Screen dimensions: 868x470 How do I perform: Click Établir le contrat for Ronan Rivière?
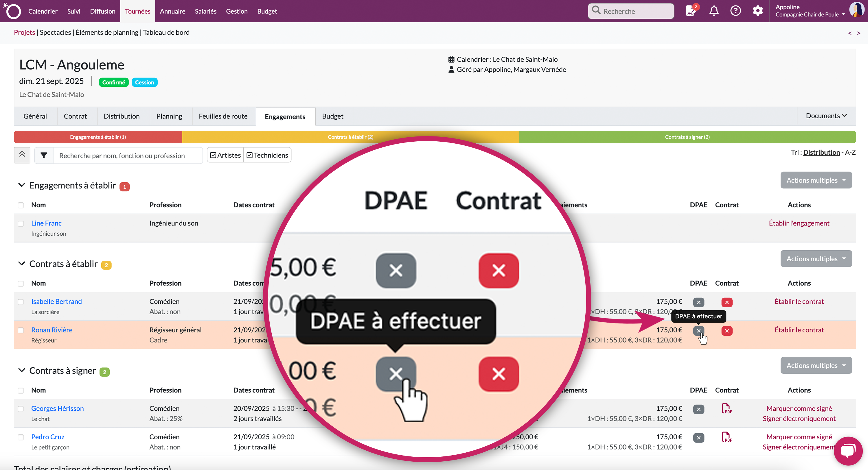pyautogui.click(x=799, y=330)
